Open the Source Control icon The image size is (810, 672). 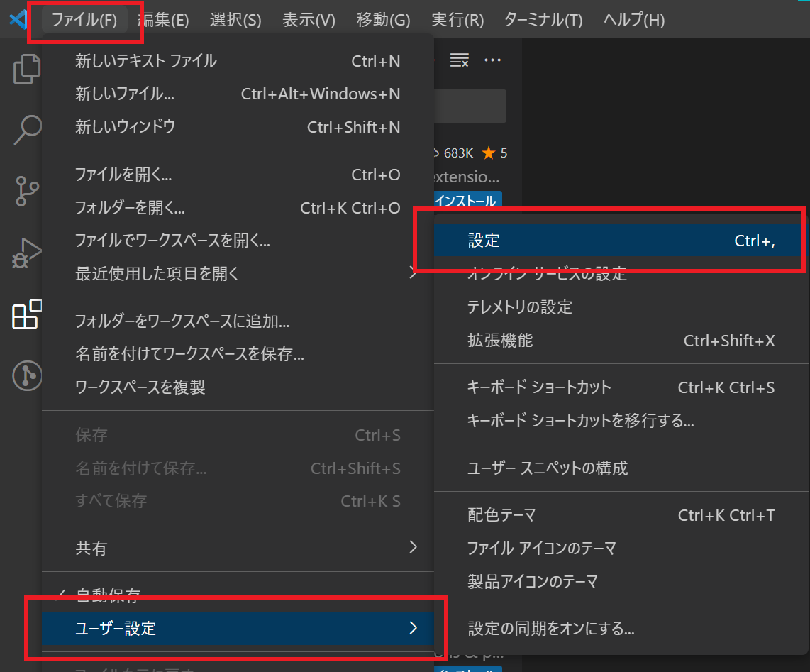(x=26, y=192)
